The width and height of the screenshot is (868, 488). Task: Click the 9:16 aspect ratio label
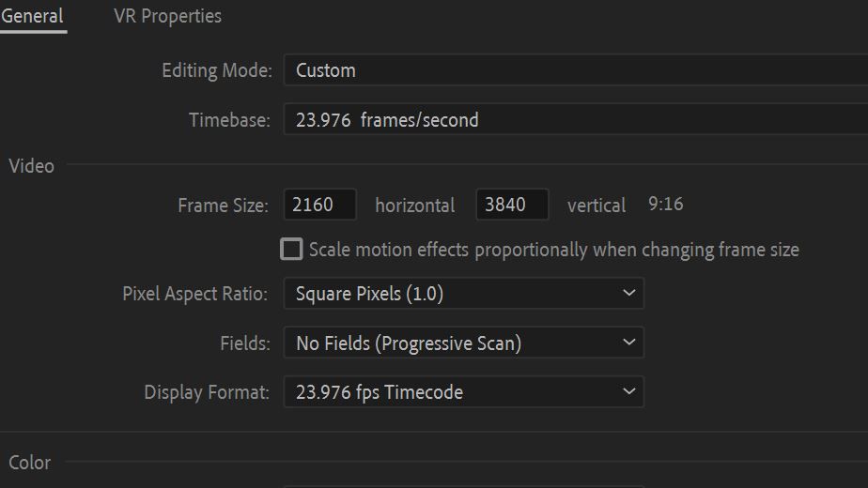pos(666,204)
